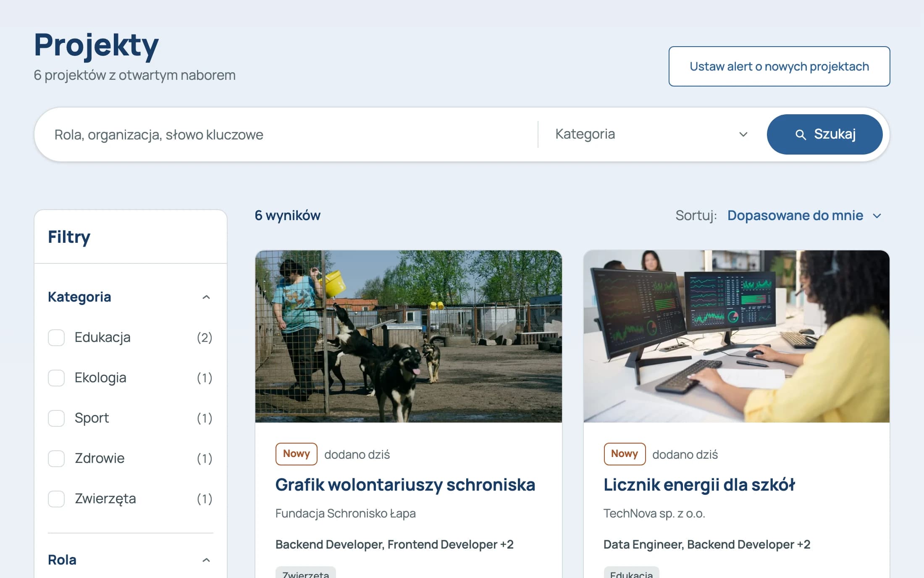Viewport: 924px width, 578px height.
Task: Collapse the Rola filter section
Action: click(x=206, y=560)
